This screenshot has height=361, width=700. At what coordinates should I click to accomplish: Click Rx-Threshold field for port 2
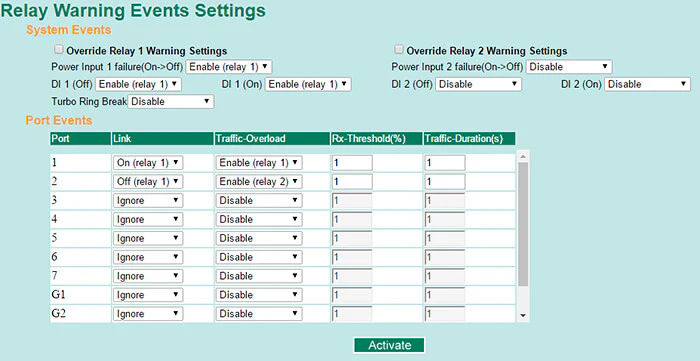[352, 182]
